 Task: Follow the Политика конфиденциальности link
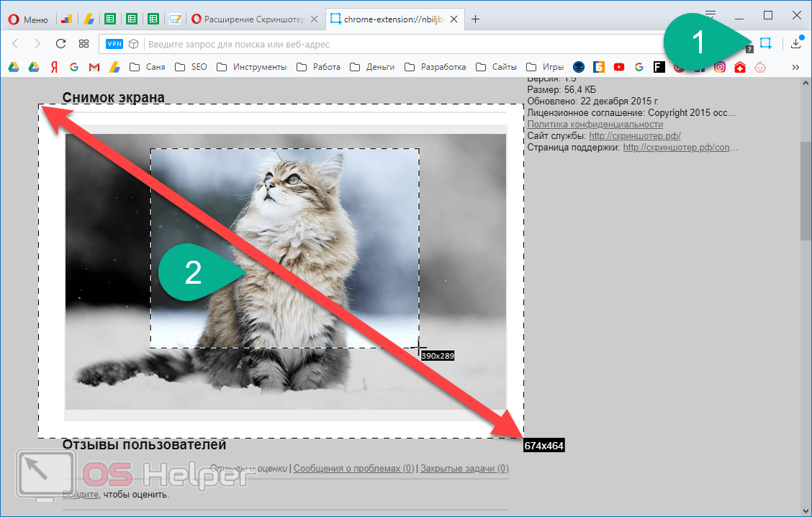click(595, 125)
